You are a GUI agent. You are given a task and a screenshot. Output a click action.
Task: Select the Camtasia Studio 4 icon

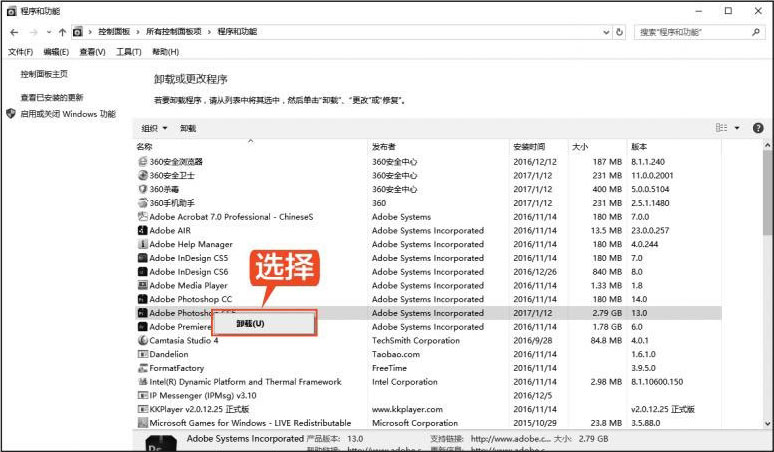(142, 341)
